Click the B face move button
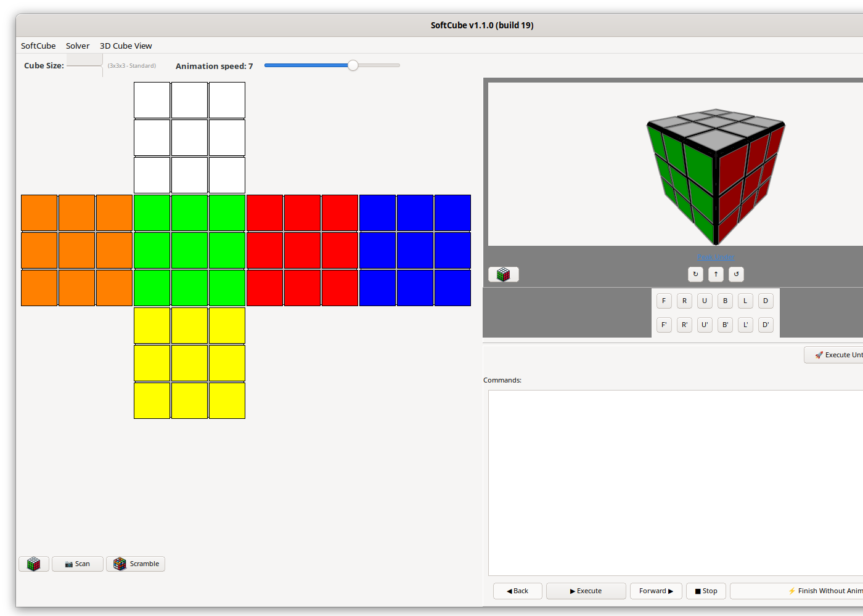 click(725, 301)
